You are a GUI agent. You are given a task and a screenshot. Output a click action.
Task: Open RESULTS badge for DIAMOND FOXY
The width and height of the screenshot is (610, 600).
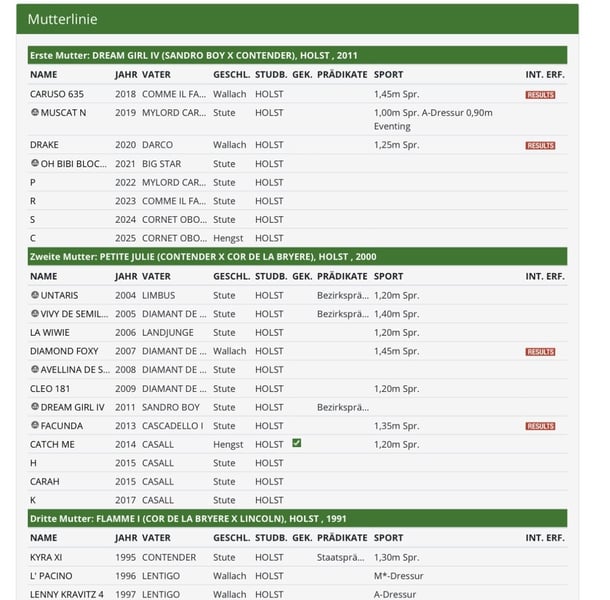coord(540,352)
